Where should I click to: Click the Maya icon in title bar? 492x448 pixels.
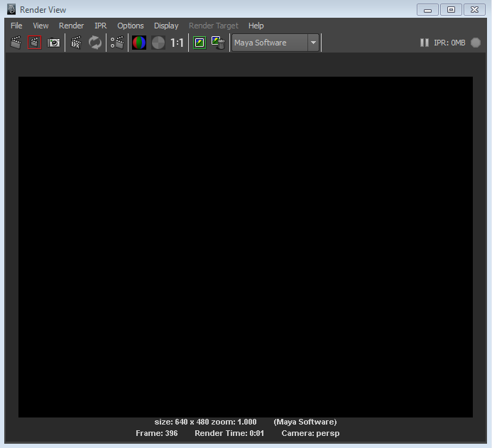click(x=11, y=9)
